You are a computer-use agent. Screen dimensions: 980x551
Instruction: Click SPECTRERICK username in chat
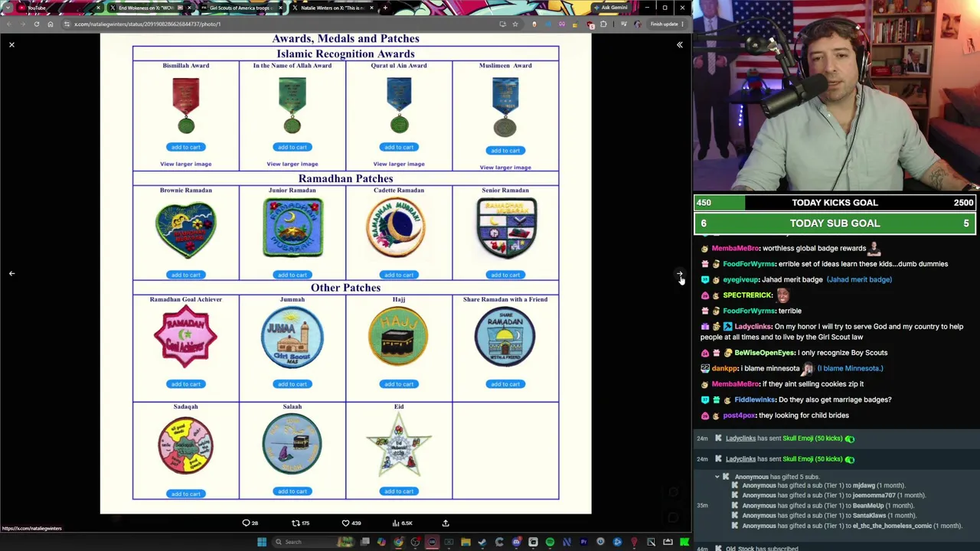pyautogui.click(x=747, y=295)
